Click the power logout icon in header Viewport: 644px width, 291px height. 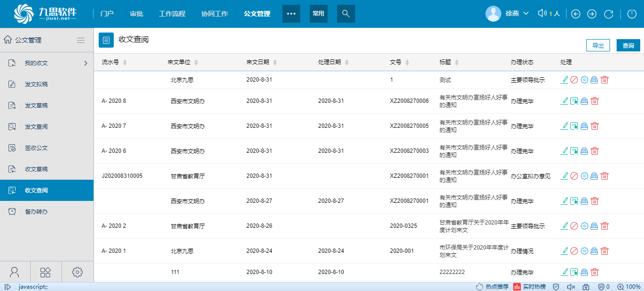(632, 14)
